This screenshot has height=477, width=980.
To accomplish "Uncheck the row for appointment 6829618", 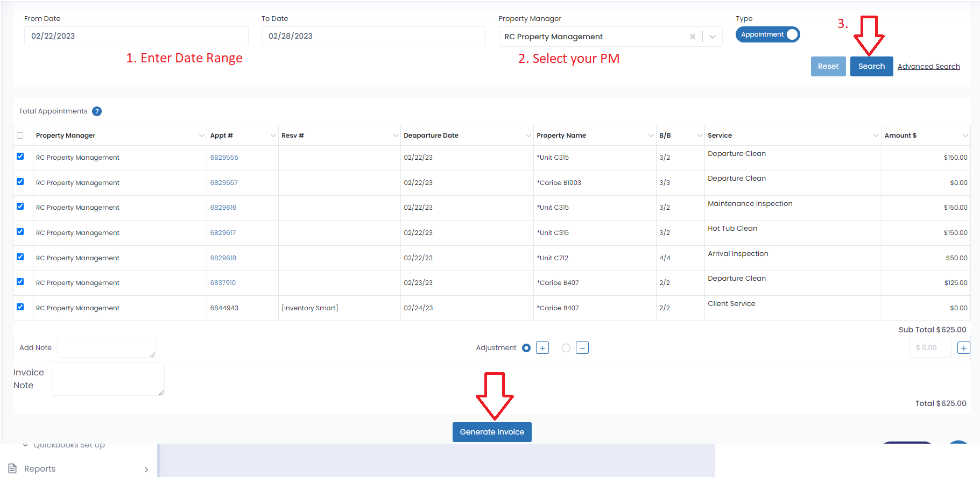I will 20,257.
